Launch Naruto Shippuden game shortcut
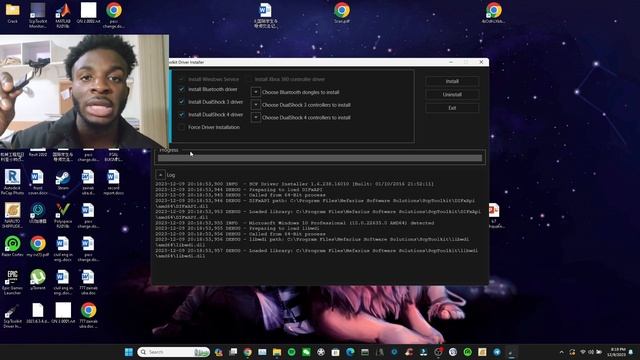Screen dimensions: 640x360 pyautogui.click(x=12, y=216)
